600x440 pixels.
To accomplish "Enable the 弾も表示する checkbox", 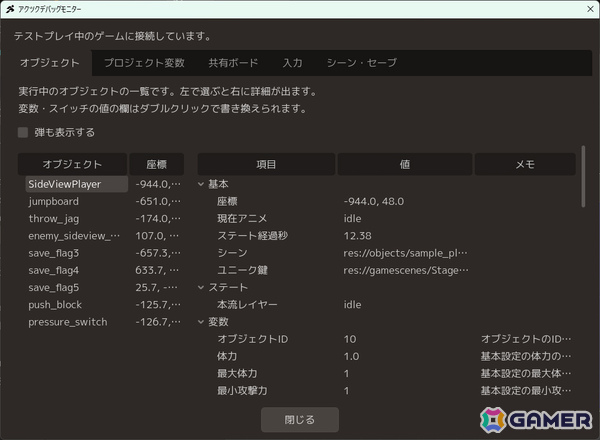I will point(23,132).
